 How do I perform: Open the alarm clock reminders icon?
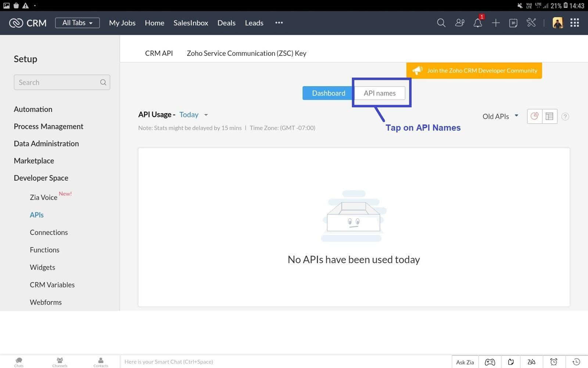coord(554,362)
